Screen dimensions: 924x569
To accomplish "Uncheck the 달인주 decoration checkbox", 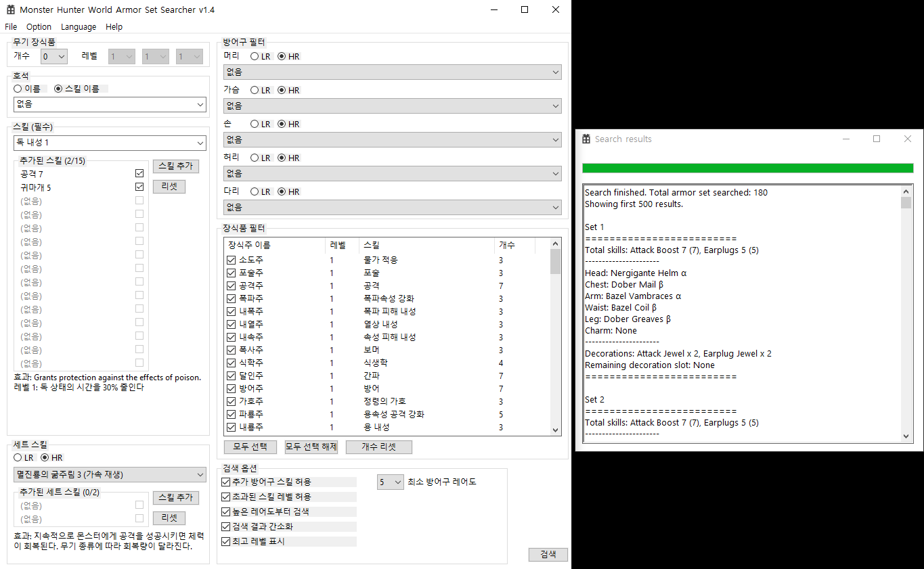I will point(231,375).
